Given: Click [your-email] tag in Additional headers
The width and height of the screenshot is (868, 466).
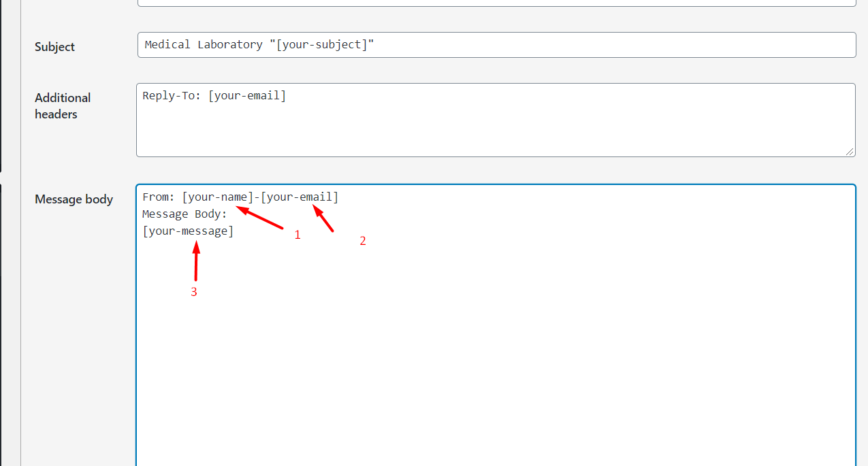Looking at the screenshot, I should point(247,96).
